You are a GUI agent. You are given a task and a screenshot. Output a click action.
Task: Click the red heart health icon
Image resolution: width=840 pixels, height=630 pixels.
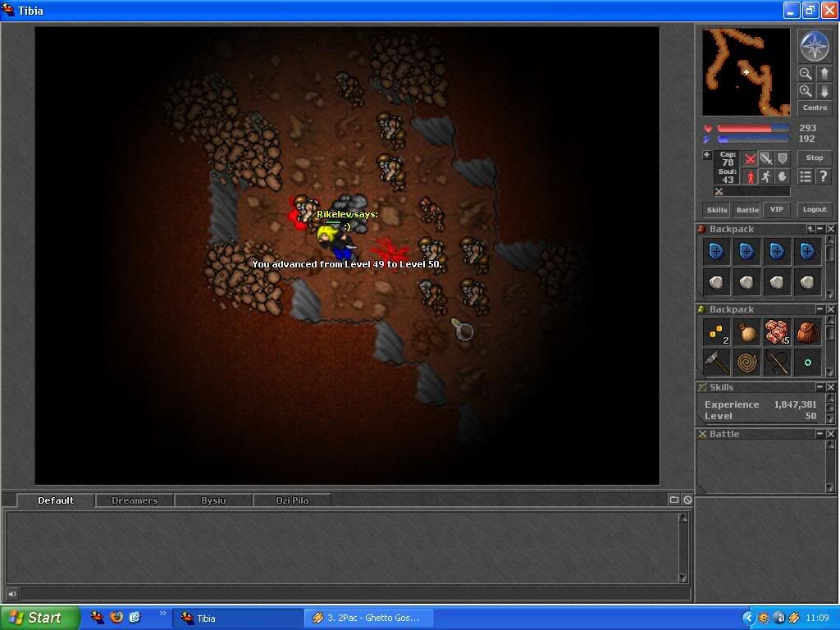(x=708, y=129)
